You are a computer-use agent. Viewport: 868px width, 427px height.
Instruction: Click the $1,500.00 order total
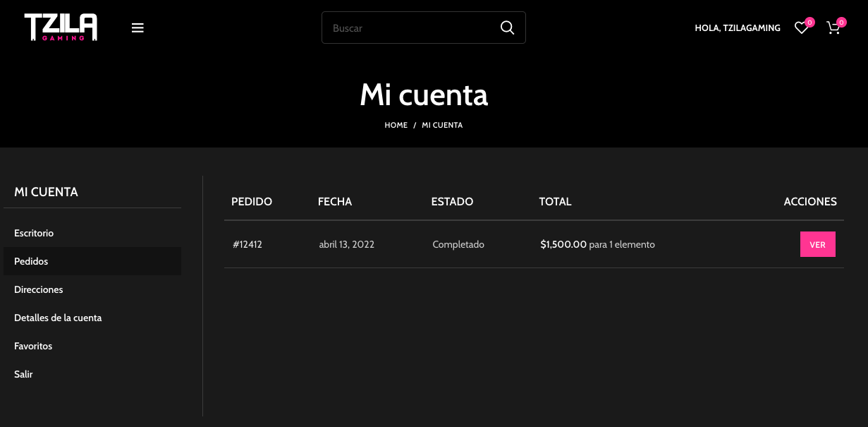[563, 244]
